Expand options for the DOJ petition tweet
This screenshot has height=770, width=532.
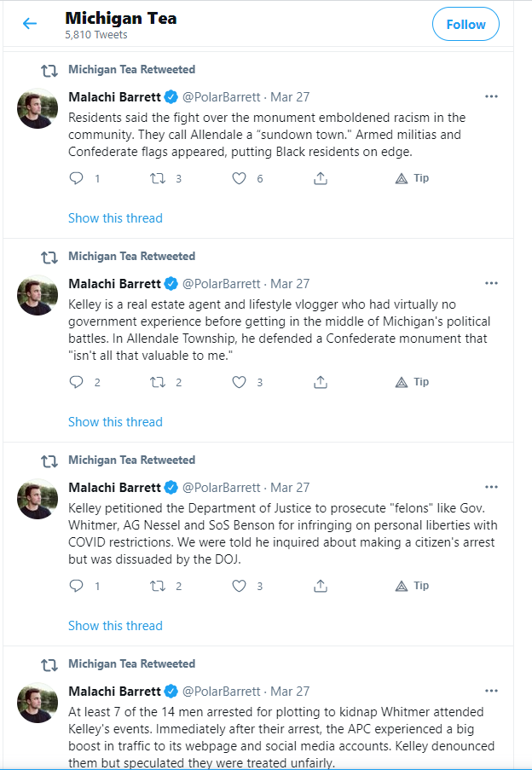491,487
